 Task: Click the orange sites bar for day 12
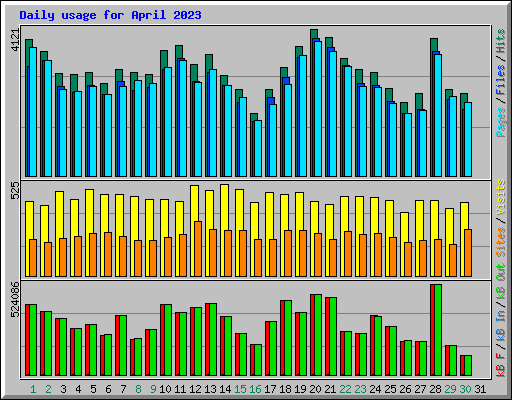(x=198, y=249)
